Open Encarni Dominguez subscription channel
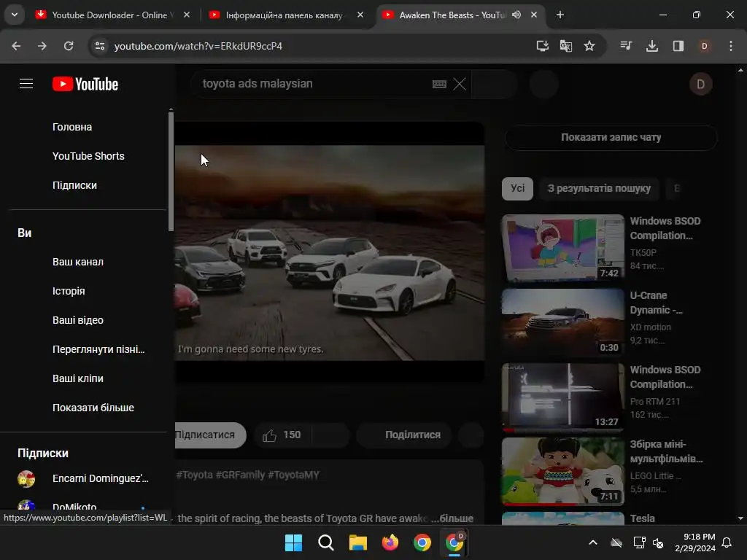 [88, 478]
